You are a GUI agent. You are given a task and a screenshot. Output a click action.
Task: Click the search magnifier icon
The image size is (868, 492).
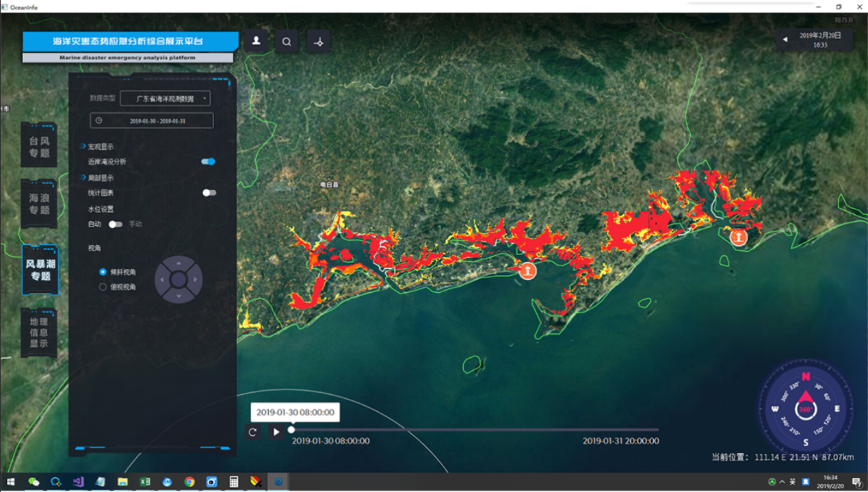(x=287, y=42)
